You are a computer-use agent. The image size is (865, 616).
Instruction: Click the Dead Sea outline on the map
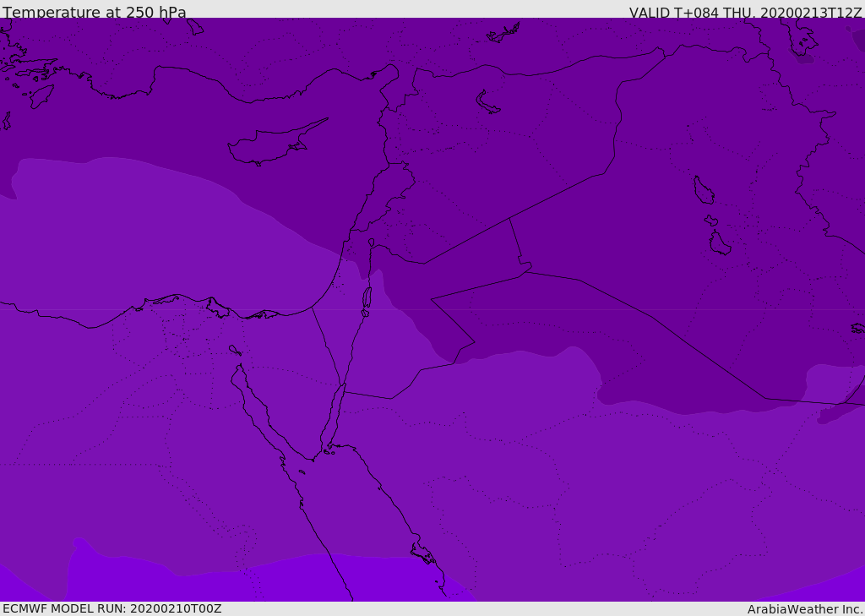[367, 298]
